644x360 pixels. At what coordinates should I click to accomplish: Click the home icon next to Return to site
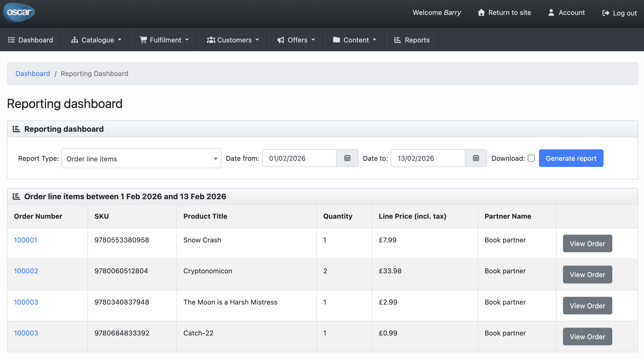pyautogui.click(x=481, y=13)
